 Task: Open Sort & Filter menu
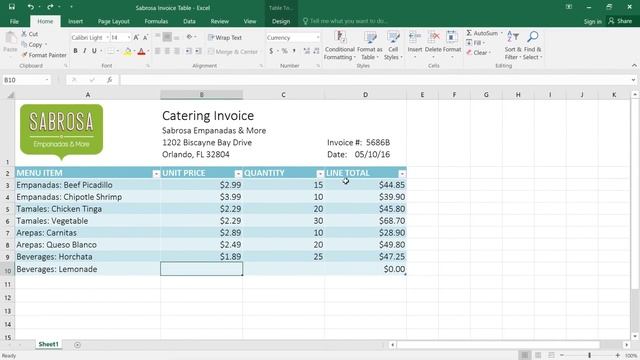pyautogui.click(x=513, y=45)
